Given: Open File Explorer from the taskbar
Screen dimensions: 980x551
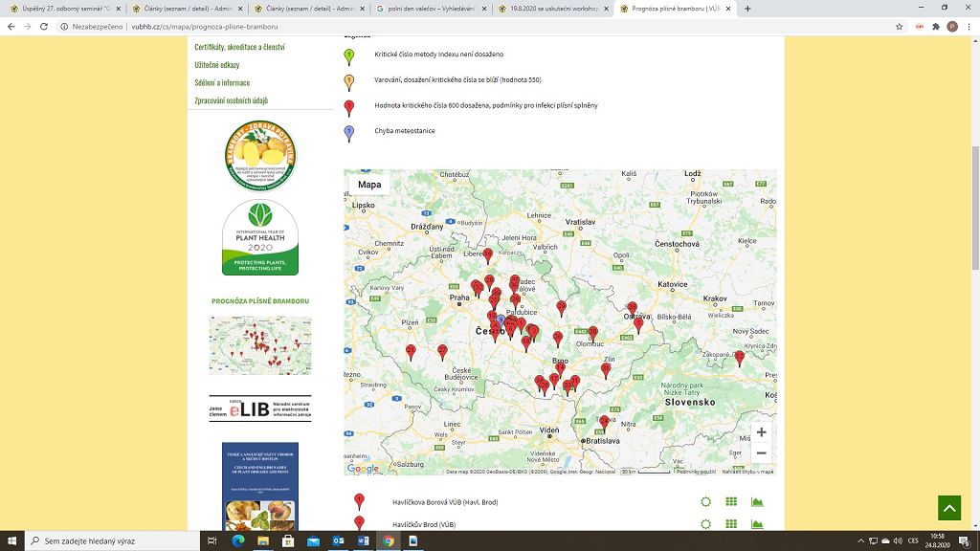Looking at the screenshot, I should point(263,541).
